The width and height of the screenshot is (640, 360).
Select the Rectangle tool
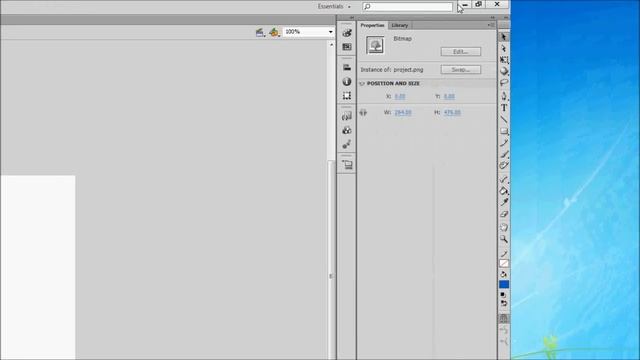[504, 131]
